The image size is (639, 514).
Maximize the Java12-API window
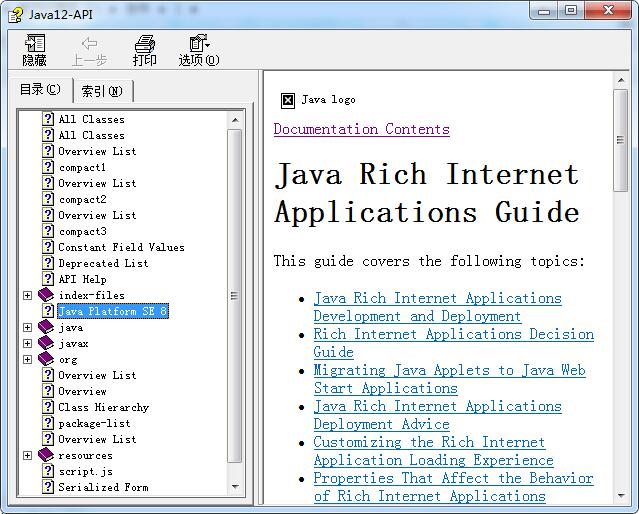click(x=571, y=10)
